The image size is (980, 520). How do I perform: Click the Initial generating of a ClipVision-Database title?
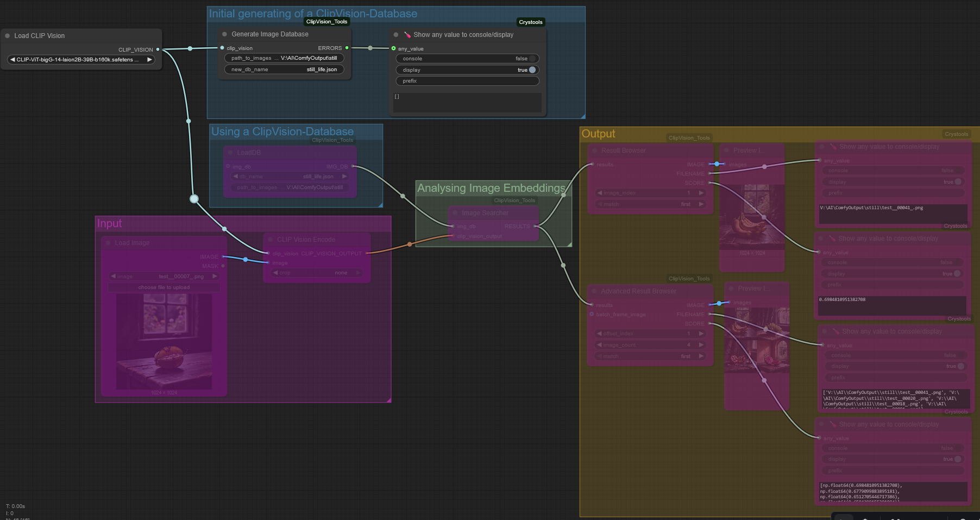(x=313, y=14)
